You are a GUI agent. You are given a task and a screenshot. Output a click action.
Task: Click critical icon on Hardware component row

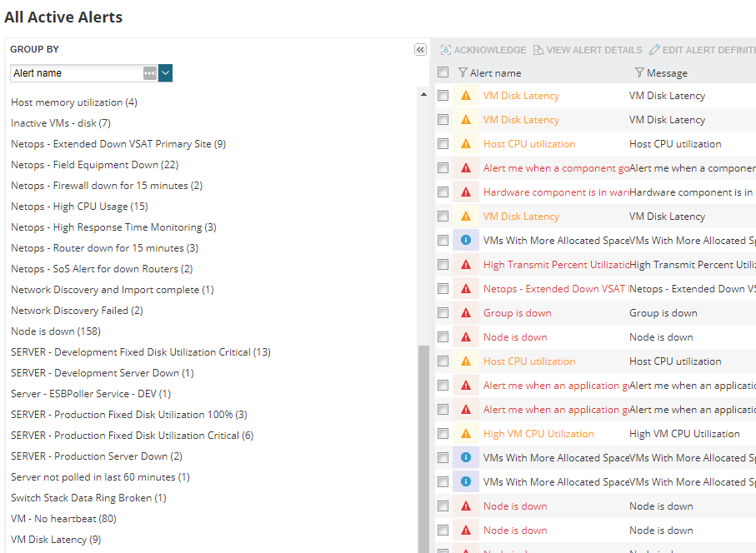(466, 192)
